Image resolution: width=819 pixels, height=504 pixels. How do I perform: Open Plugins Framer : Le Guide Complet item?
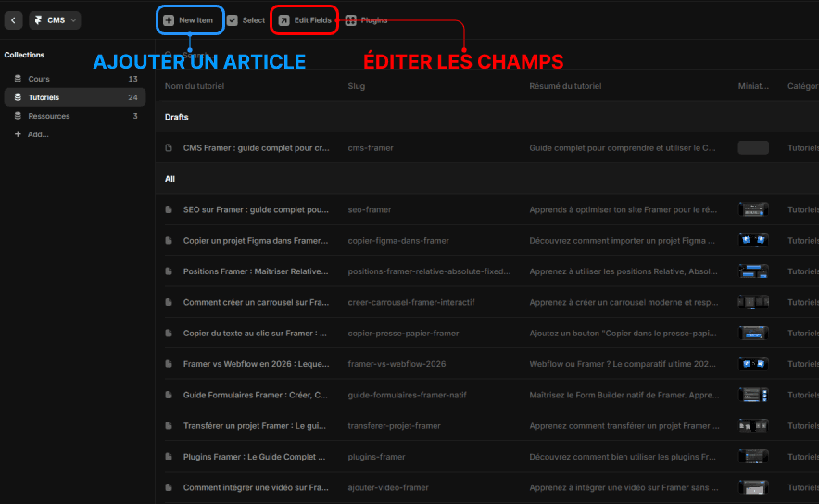pos(255,457)
